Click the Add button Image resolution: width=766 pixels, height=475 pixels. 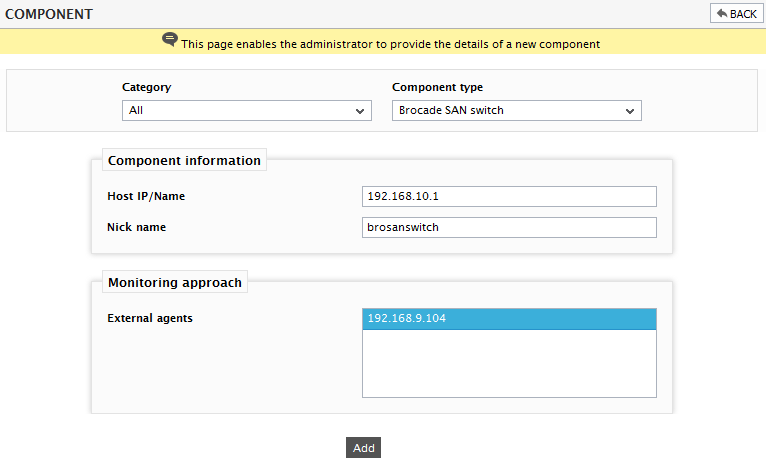(x=363, y=448)
